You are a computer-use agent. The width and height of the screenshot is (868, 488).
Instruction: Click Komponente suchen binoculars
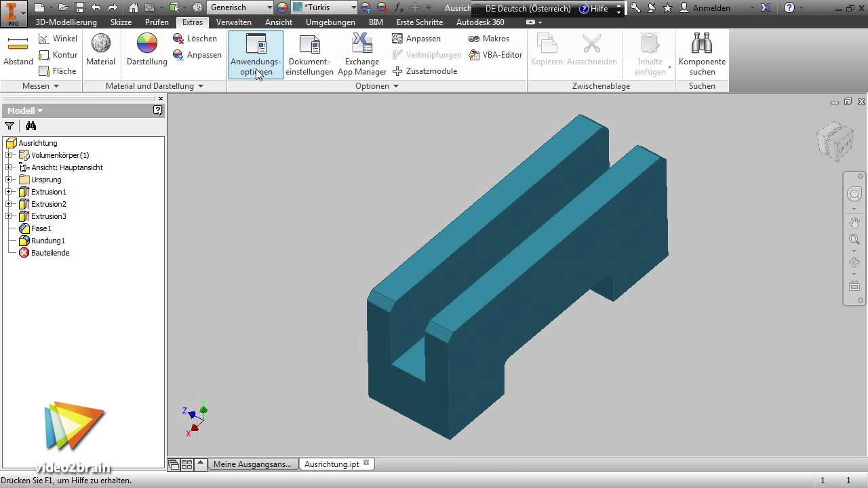coord(702,54)
